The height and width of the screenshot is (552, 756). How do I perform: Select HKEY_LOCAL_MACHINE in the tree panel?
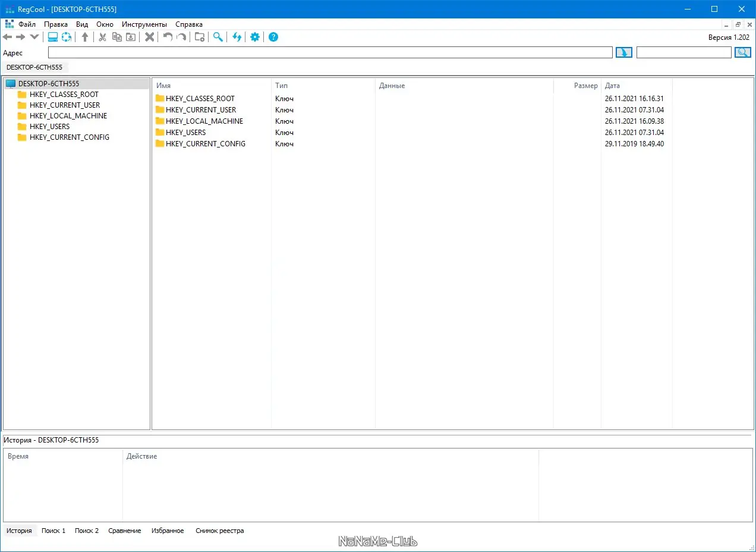[68, 116]
